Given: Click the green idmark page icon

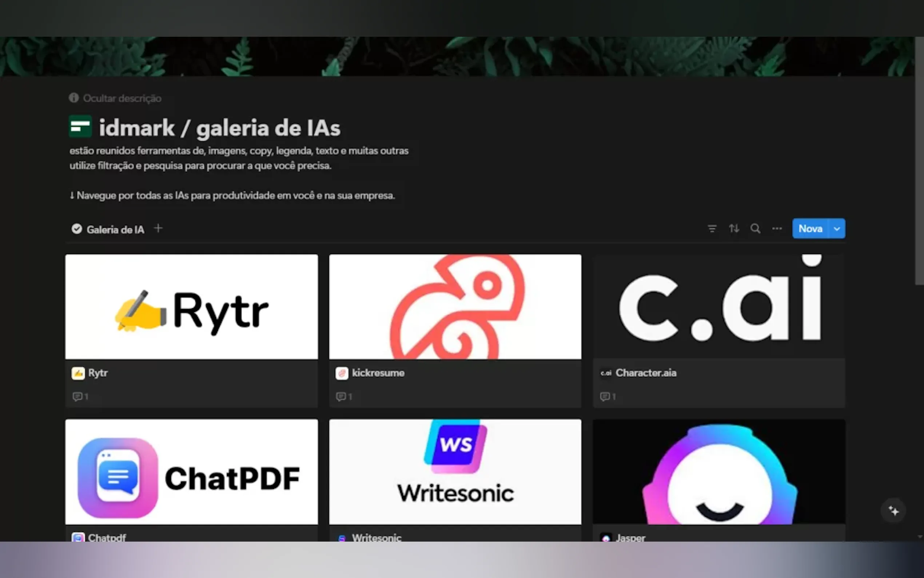Looking at the screenshot, I should point(80,127).
